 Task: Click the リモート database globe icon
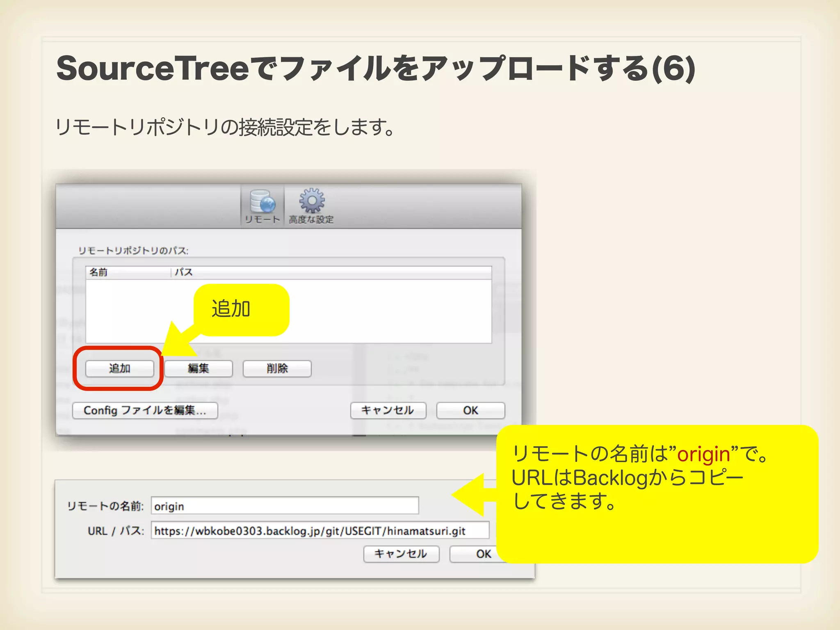pyautogui.click(x=262, y=202)
